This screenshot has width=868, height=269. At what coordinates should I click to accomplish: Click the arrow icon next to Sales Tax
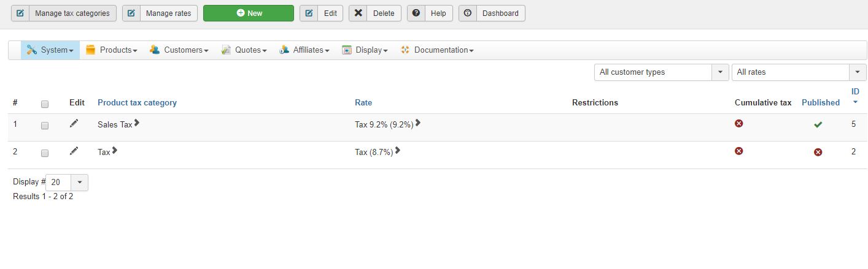[137, 123]
